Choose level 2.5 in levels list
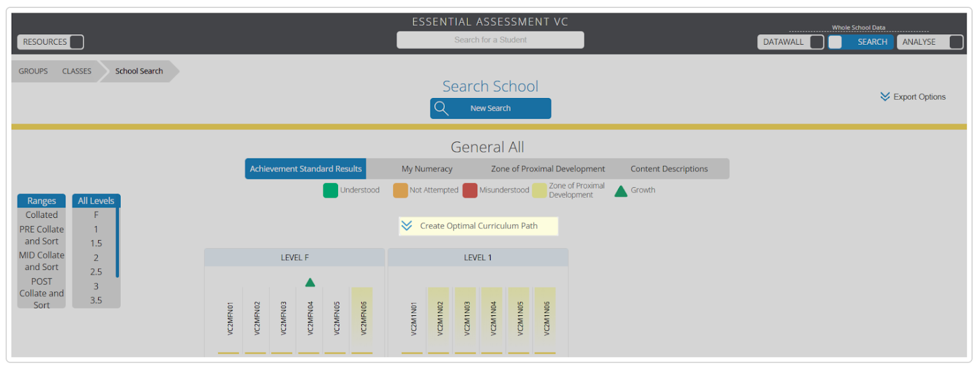This screenshot has width=980, height=368. click(96, 272)
